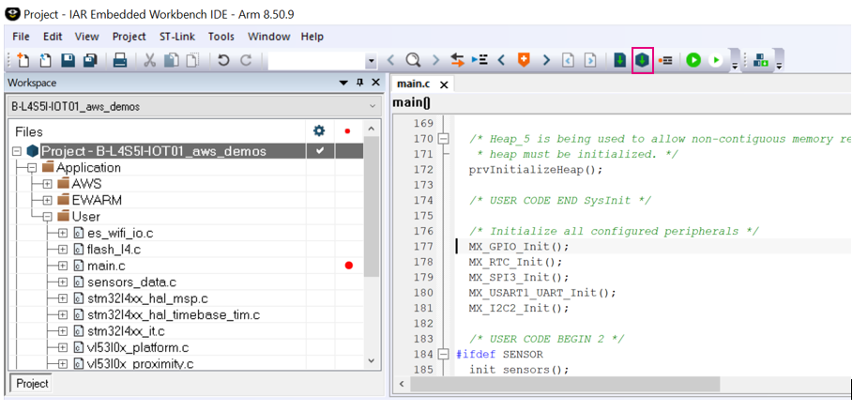Expand the EWARM folder
The height and width of the screenshot is (412, 868).
[x=47, y=201]
